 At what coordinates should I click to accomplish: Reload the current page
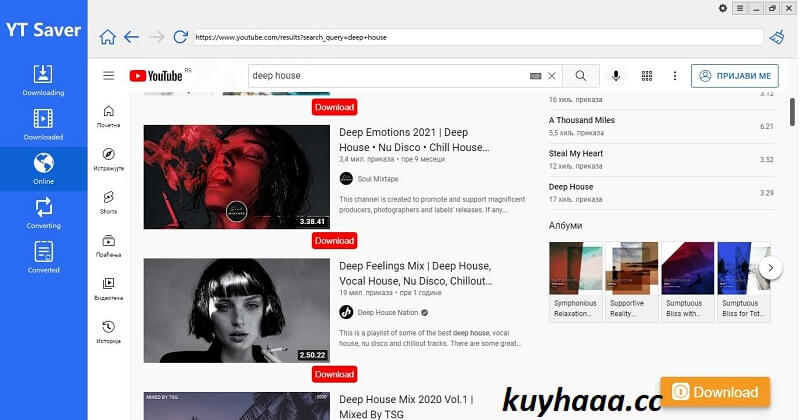(180, 37)
